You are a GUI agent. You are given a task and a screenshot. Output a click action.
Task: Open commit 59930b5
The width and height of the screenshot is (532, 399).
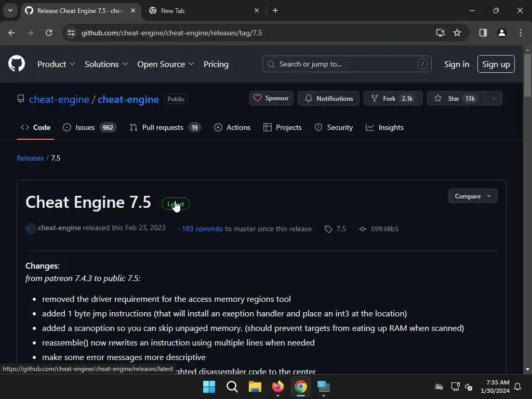click(384, 229)
